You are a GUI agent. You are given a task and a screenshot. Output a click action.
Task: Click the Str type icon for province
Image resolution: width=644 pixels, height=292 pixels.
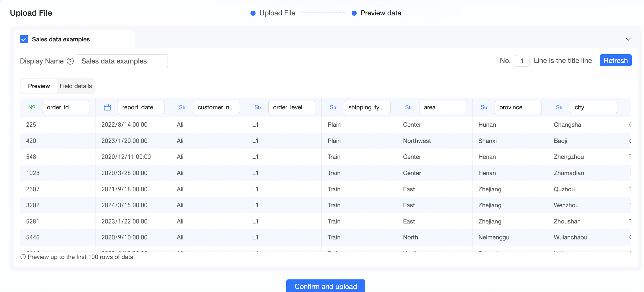pyautogui.click(x=484, y=107)
